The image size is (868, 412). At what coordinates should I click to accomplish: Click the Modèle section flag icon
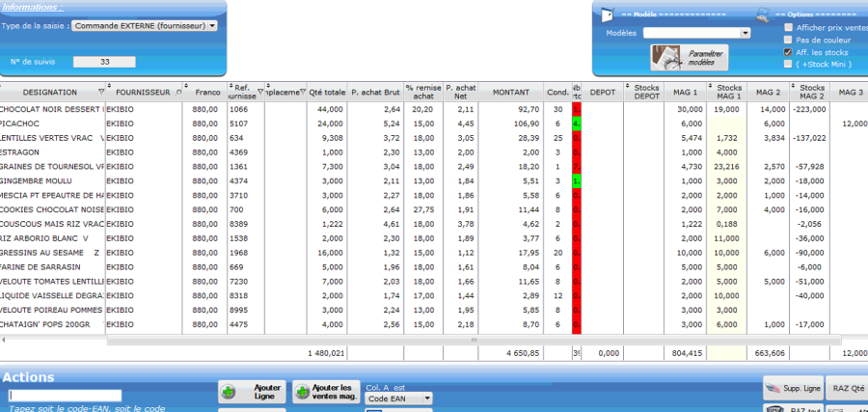[x=607, y=14]
